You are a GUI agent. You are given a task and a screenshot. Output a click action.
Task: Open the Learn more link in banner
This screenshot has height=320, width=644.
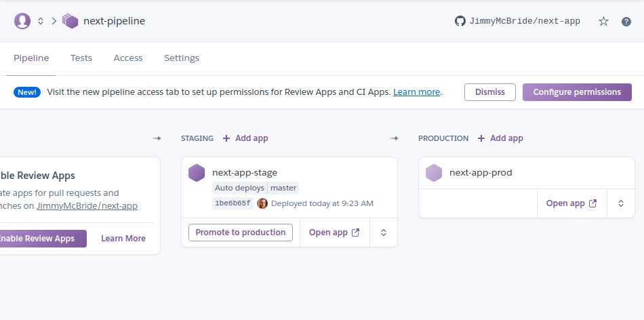click(x=416, y=92)
